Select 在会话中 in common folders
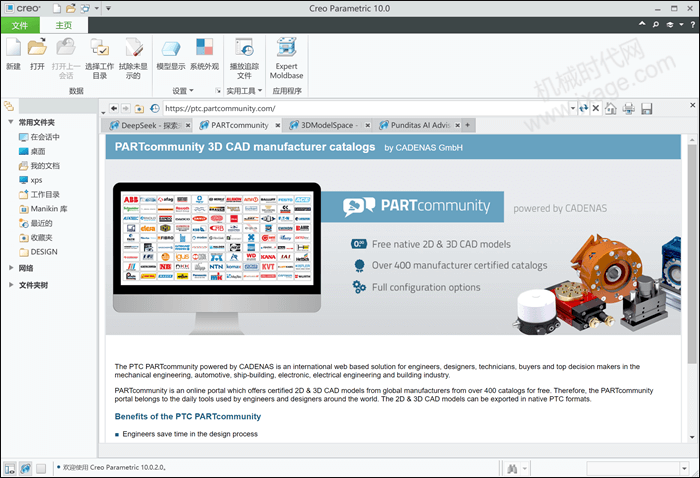 point(39,137)
